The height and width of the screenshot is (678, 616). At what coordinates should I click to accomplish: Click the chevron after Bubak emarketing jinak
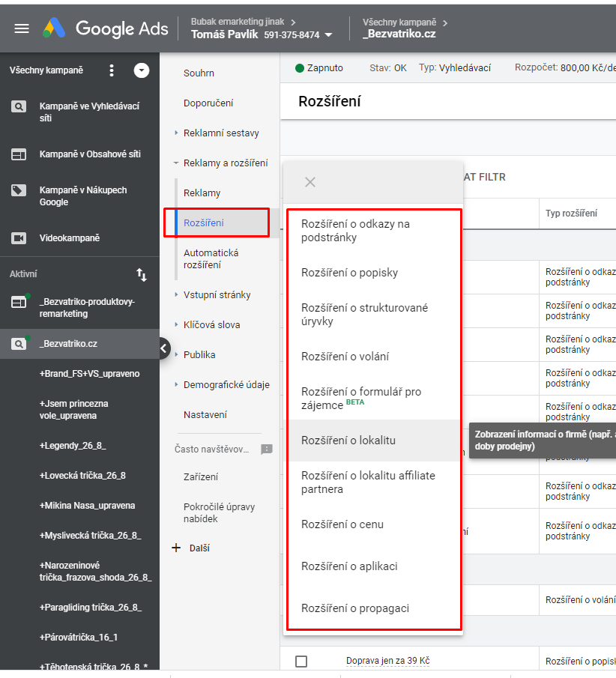293,22
